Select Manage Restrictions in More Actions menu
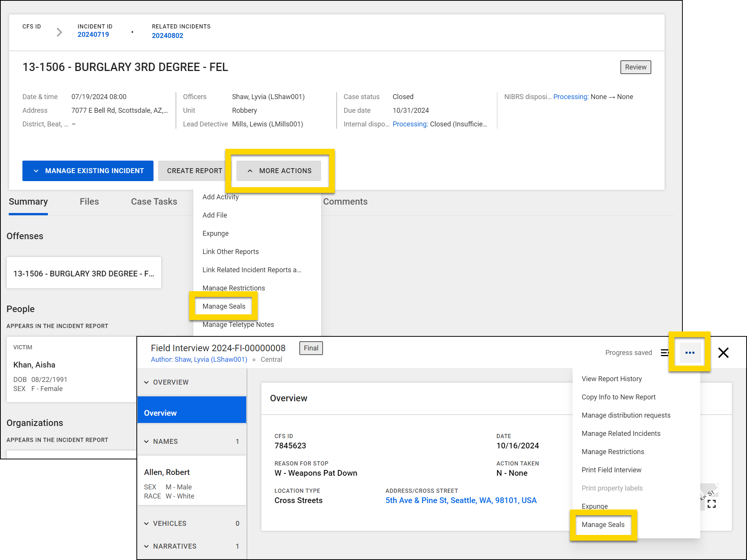747x560 pixels. 257,288
